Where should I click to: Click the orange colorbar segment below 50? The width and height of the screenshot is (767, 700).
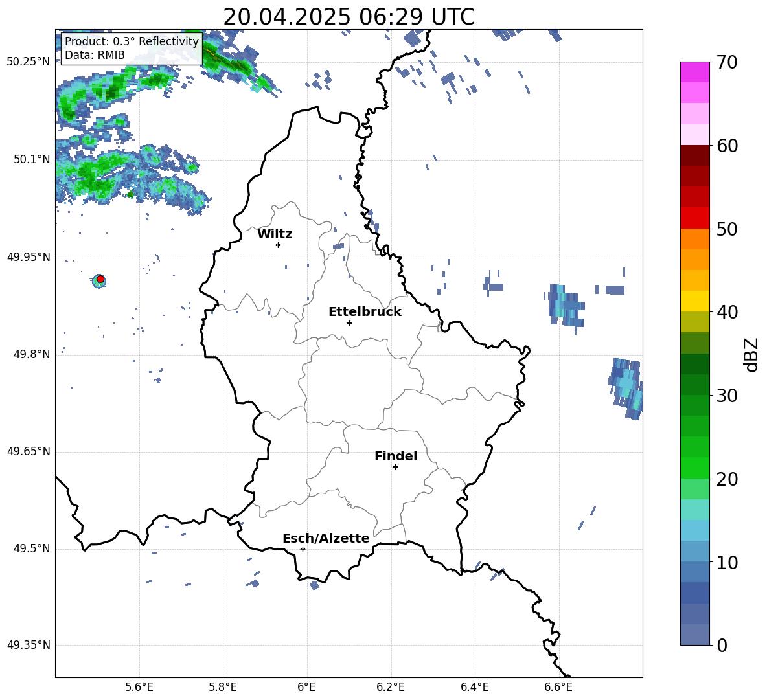point(694,239)
